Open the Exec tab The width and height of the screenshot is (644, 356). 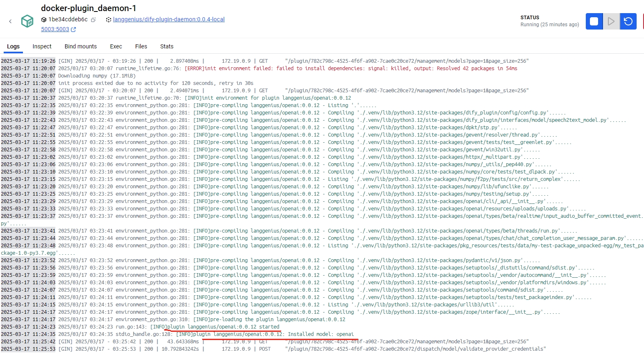pos(116,46)
